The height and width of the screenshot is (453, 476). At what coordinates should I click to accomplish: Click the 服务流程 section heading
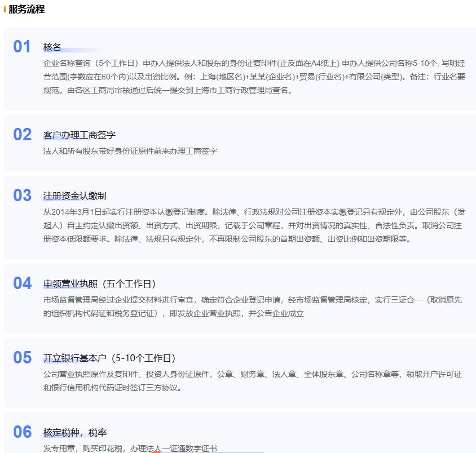coord(27,10)
